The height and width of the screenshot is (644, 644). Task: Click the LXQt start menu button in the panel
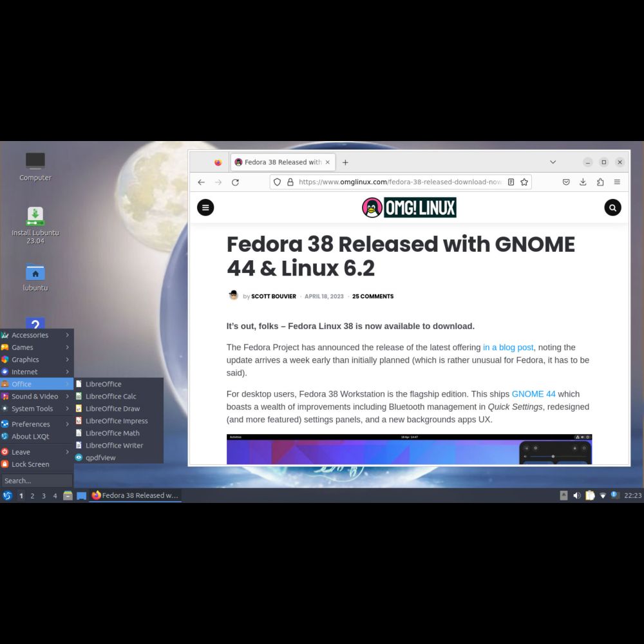pyautogui.click(x=7, y=495)
